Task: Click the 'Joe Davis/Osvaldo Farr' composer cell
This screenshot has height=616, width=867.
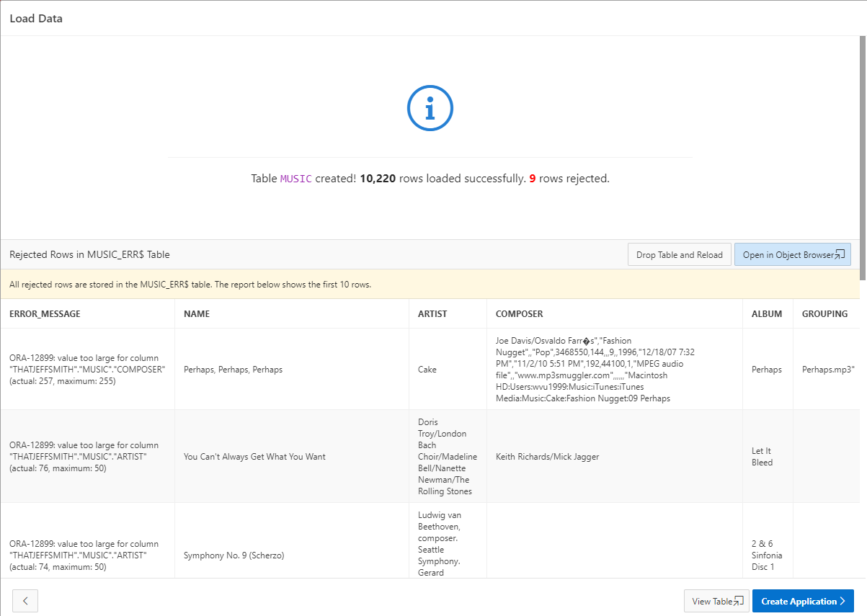Action: [615, 370]
